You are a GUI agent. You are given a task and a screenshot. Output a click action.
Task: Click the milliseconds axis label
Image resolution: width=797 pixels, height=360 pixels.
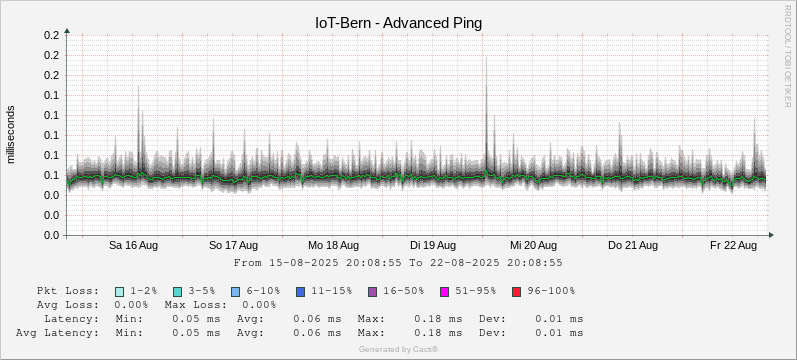coord(11,135)
